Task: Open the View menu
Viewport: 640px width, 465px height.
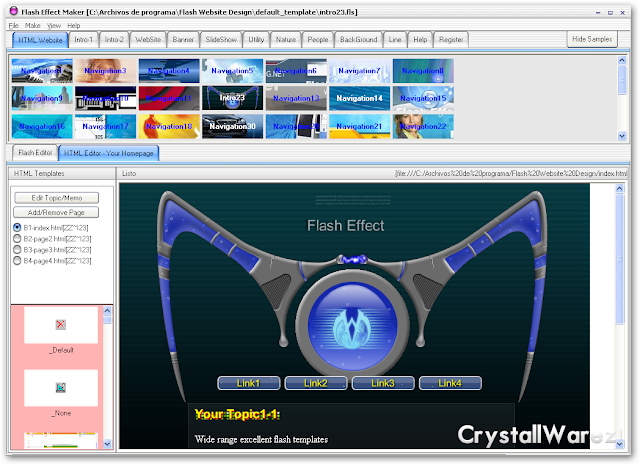Action: [54, 25]
